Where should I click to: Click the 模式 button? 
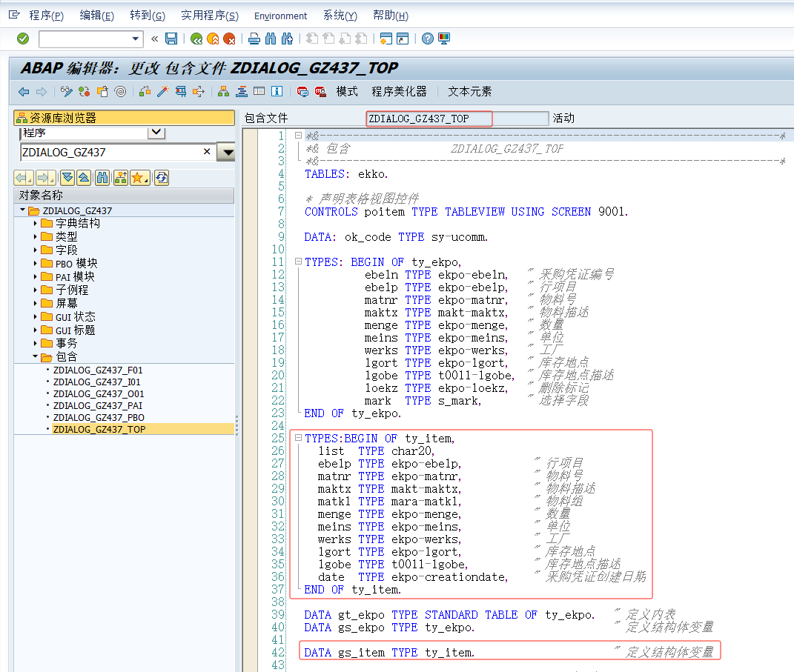(347, 92)
